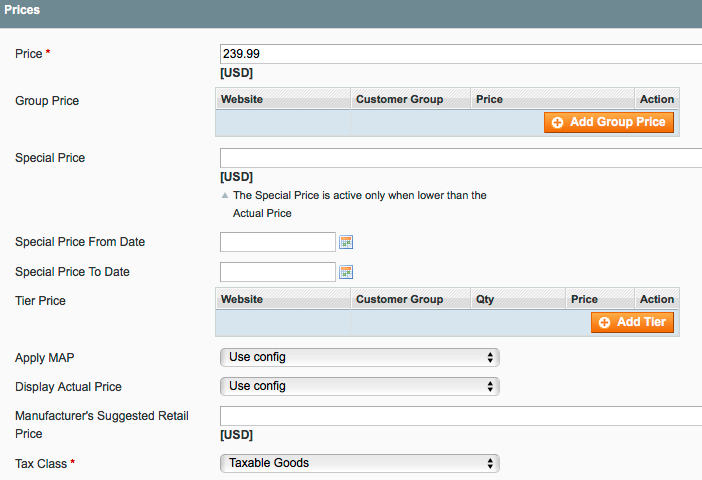This screenshot has height=480, width=702.
Task: Open calendar for Special Price To Date
Action: click(x=346, y=272)
